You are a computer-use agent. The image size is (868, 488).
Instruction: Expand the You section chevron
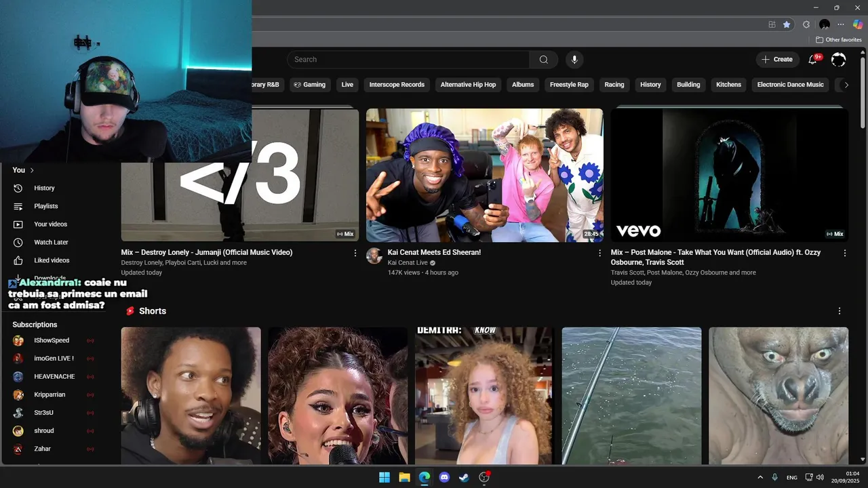[32, 170]
